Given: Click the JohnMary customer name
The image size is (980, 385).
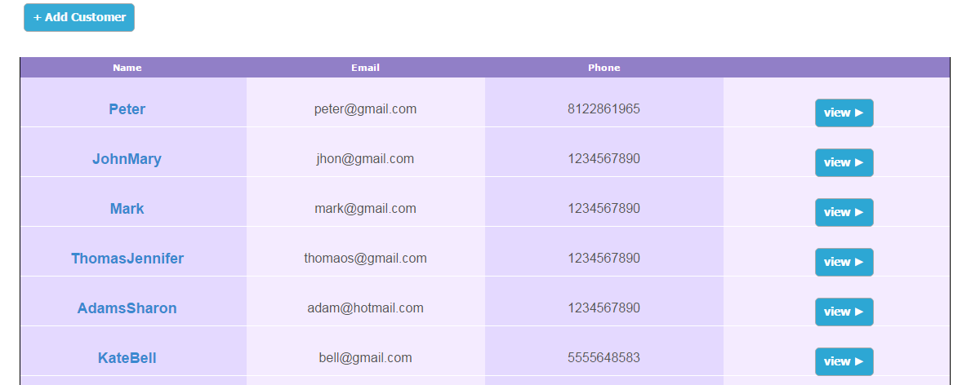Looking at the screenshot, I should point(127,159).
